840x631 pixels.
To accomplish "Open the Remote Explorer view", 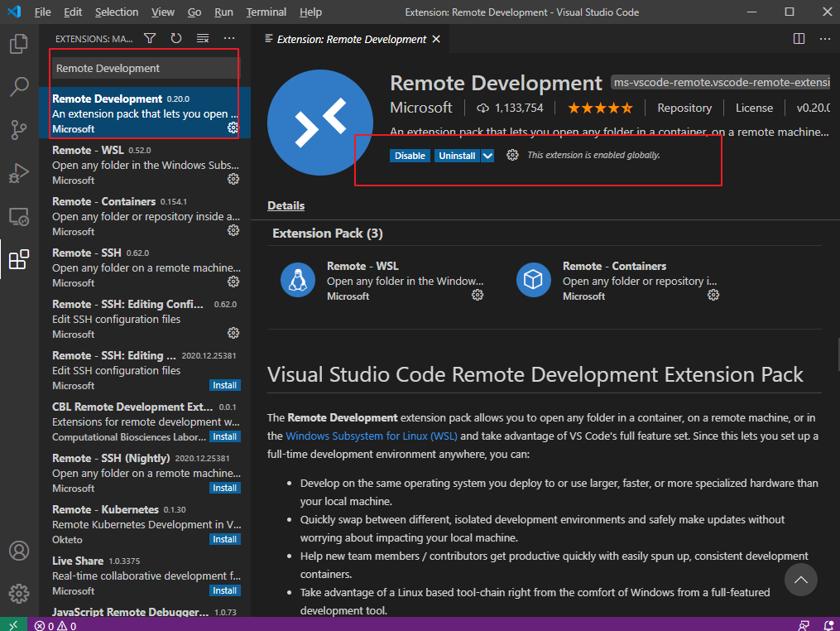I will pos(19,217).
